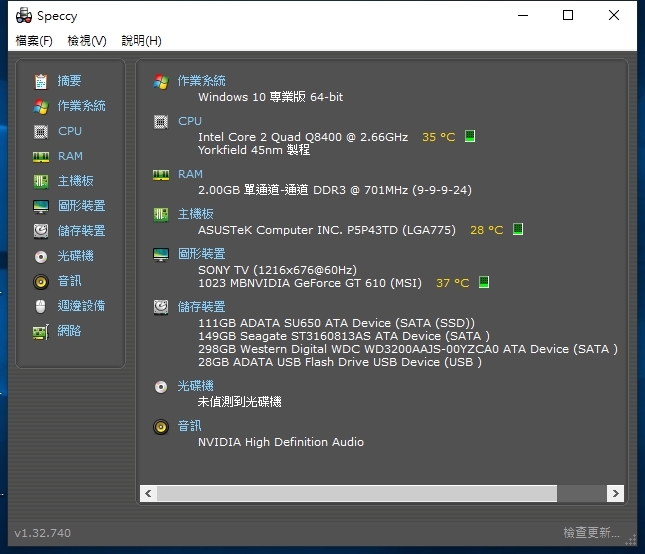Click the monitor icon beside 圖形裝置 heading
The width and height of the screenshot is (645, 554).
(x=161, y=255)
